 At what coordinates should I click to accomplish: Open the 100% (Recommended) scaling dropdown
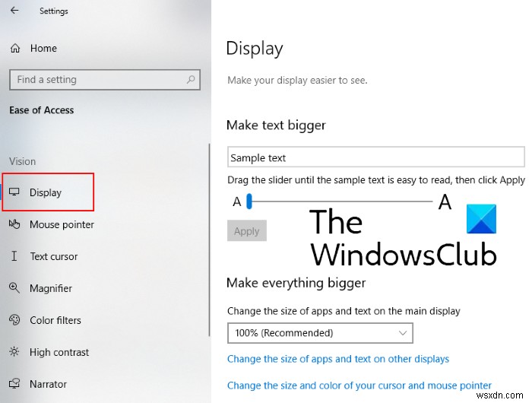pyautogui.click(x=320, y=333)
